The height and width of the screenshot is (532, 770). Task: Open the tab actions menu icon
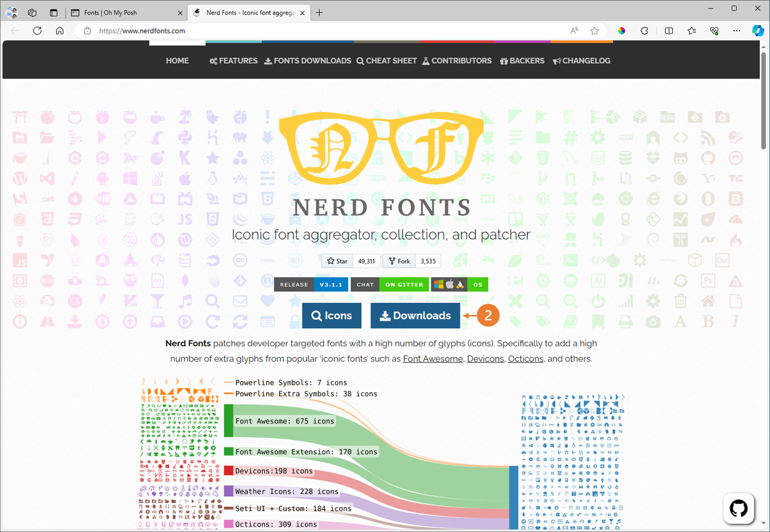(54, 13)
